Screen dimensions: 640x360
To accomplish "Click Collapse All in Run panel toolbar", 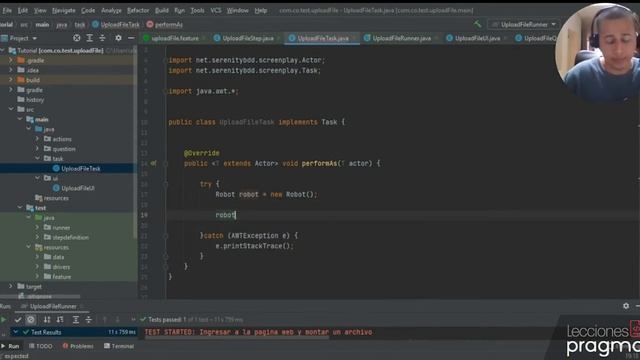I will 89,320.
